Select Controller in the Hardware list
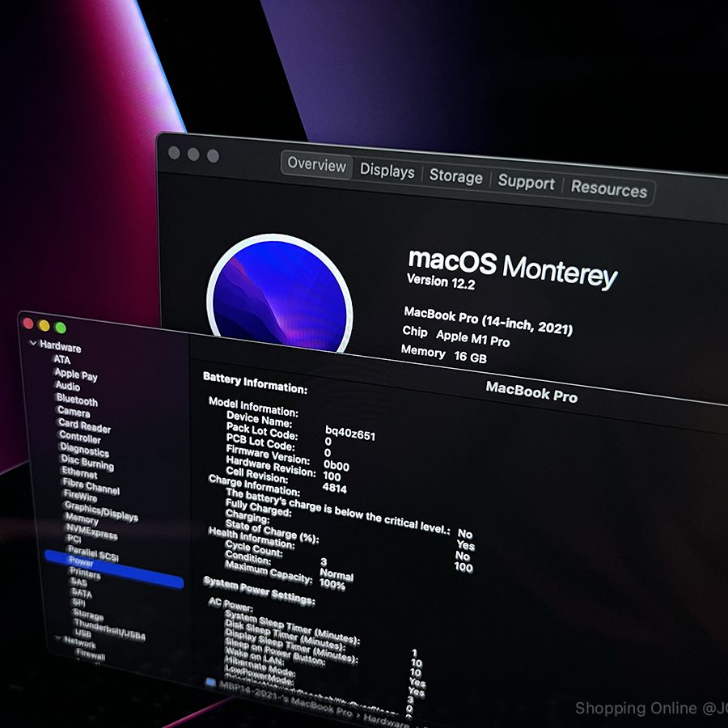 [x=80, y=437]
